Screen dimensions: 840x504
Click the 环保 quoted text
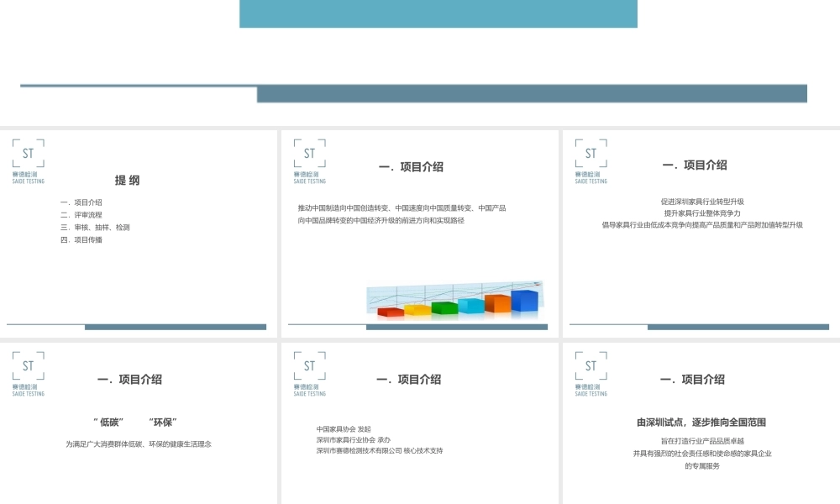[x=164, y=421]
